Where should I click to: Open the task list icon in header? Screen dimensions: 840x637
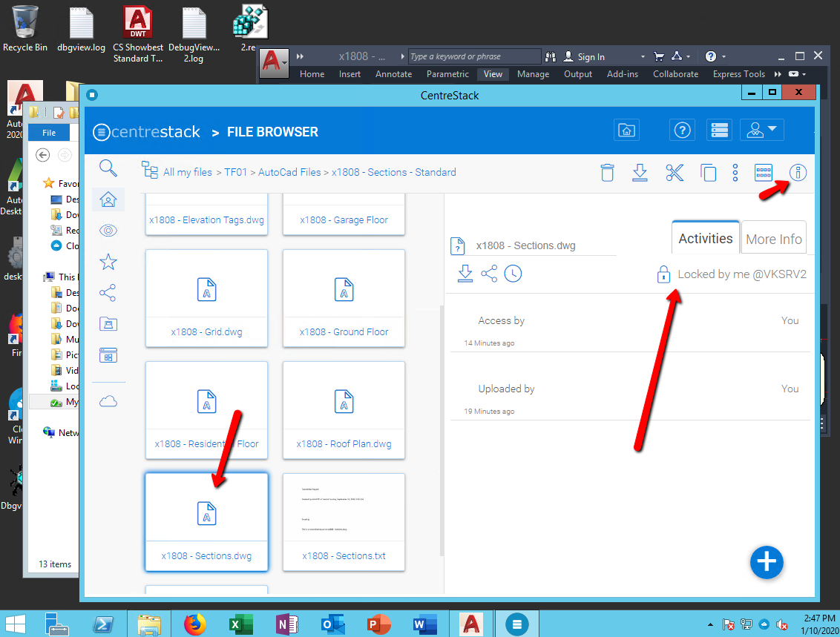(719, 130)
